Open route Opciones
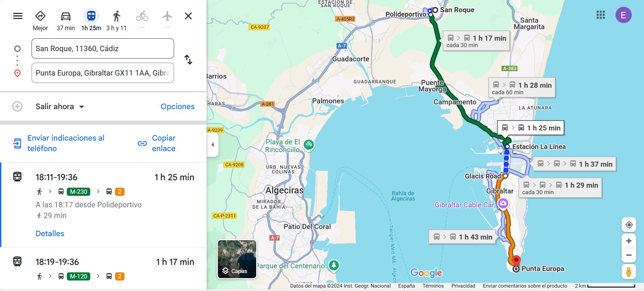This screenshot has width=644, height=291. click(177, 106)
